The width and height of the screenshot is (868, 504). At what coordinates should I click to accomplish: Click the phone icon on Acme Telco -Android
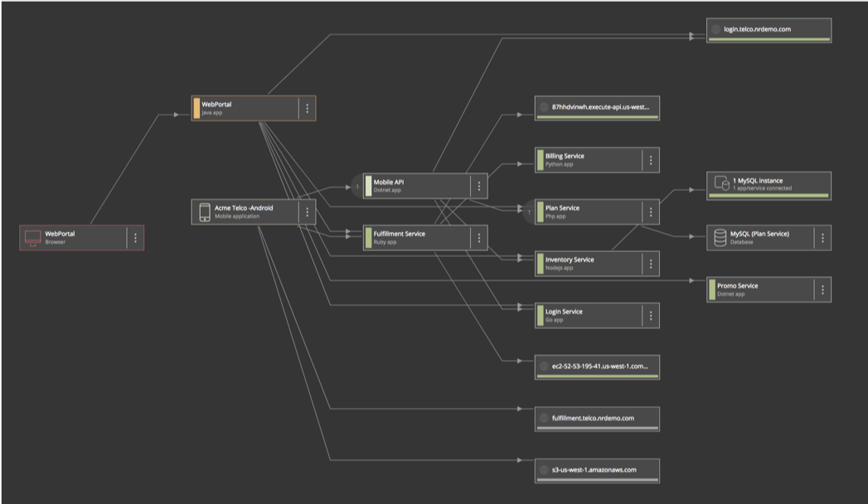(205, 212)
